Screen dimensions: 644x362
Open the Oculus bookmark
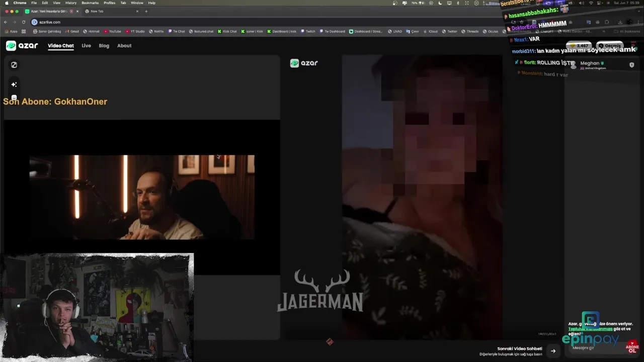coord(490,31)
